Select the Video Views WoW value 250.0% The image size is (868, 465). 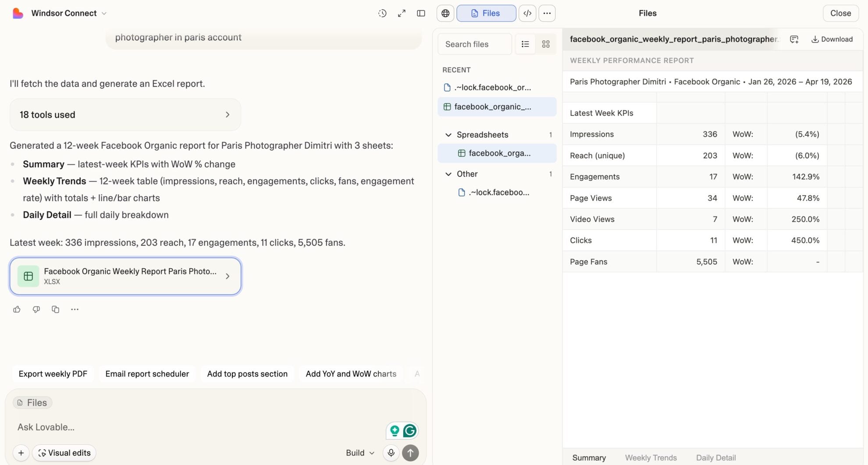(x=797, y=219)
